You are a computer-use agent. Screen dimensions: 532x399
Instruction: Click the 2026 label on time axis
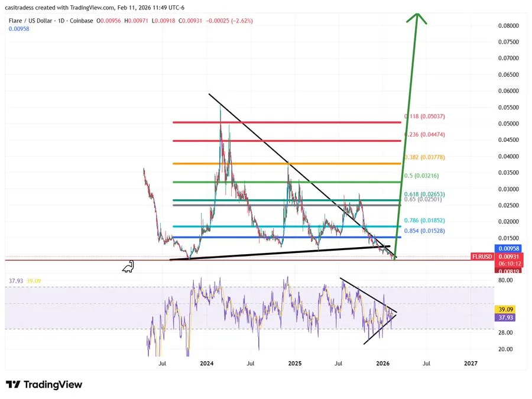pos(382,364)
